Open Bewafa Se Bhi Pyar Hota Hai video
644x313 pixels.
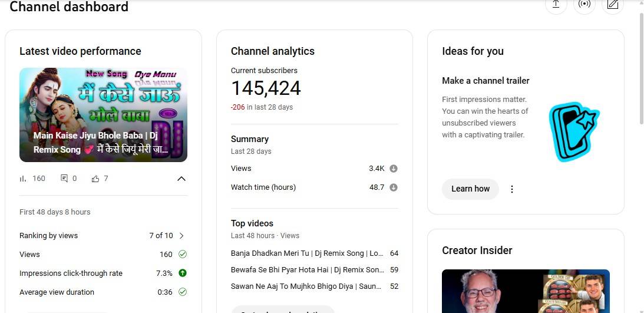(307, 270)
